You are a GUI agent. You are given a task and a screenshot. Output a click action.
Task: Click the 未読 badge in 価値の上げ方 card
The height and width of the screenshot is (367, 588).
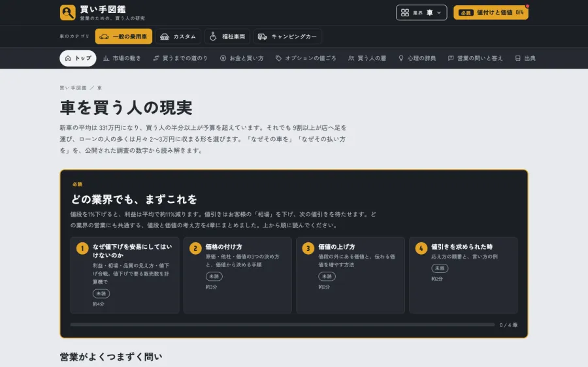pyautogui.click(x=327, y=276)
